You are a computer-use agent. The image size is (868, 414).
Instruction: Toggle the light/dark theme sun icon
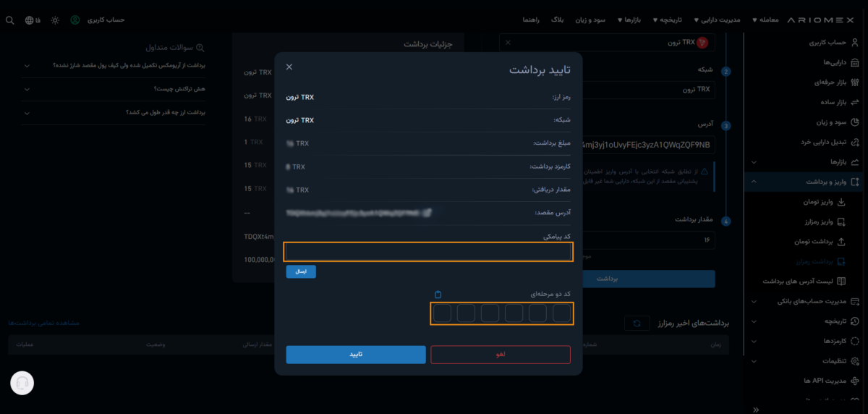coord(55,20)
